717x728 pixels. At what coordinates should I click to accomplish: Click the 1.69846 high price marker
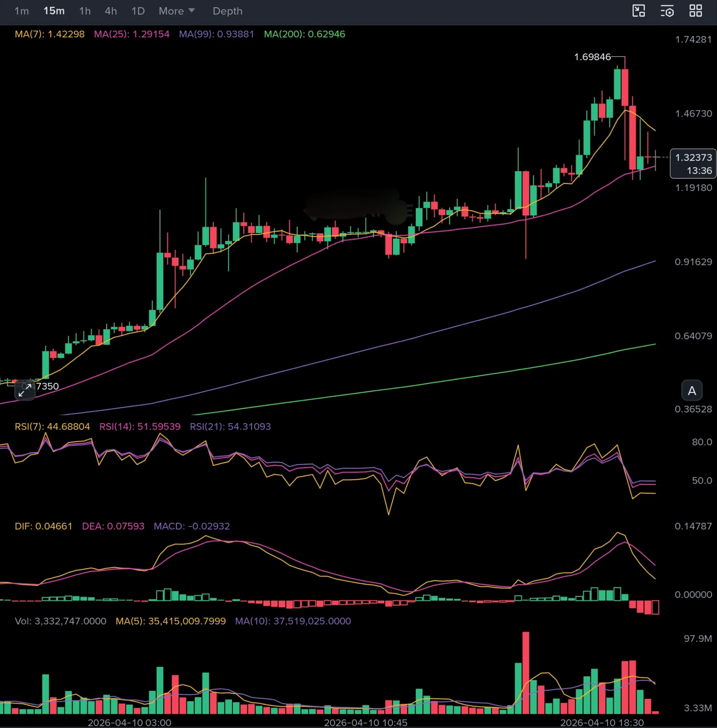(592, 57)
